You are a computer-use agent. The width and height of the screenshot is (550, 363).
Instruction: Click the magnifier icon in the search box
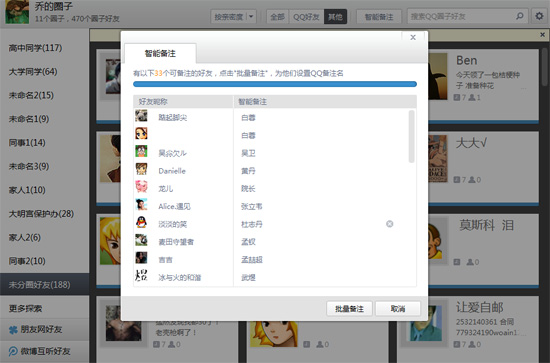coord(520,16)
